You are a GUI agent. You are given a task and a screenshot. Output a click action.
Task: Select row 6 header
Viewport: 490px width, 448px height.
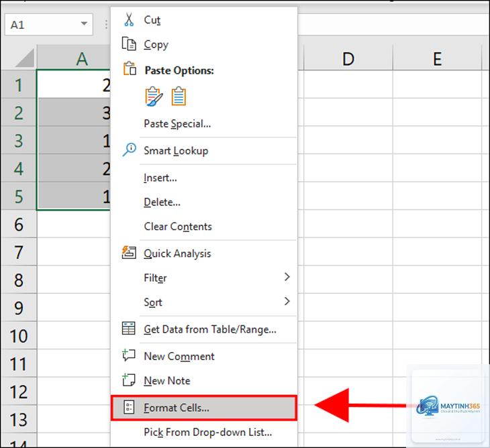[x=19, y=224]
